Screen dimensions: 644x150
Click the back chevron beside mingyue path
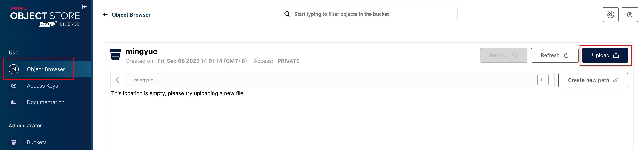[118, 80]
